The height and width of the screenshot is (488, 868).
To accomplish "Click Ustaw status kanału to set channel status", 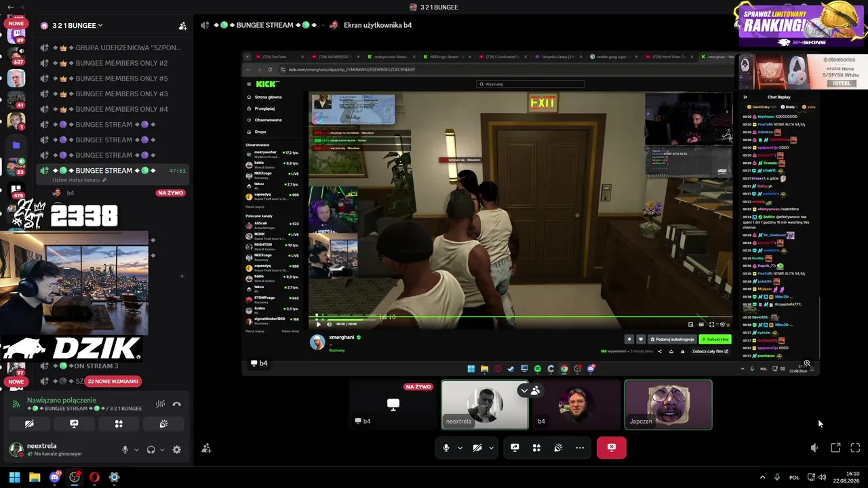I will pos(80,180).
